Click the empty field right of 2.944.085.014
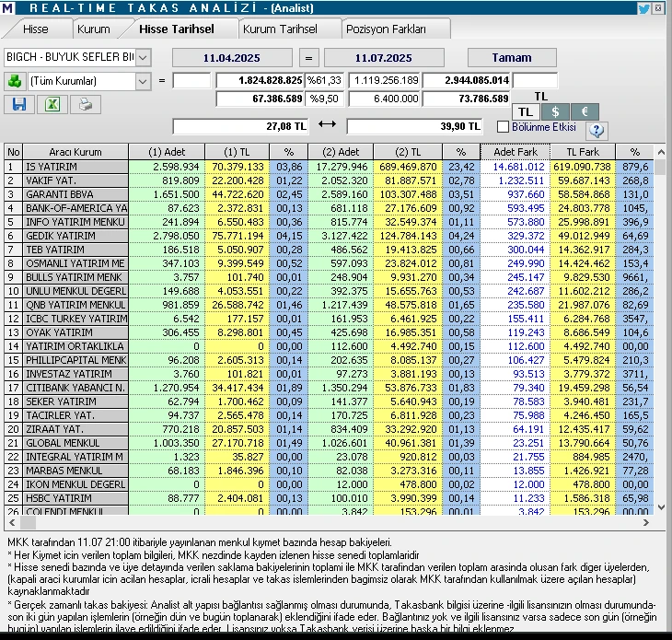This screenshot has width=672, height=640. coord(535,80)
